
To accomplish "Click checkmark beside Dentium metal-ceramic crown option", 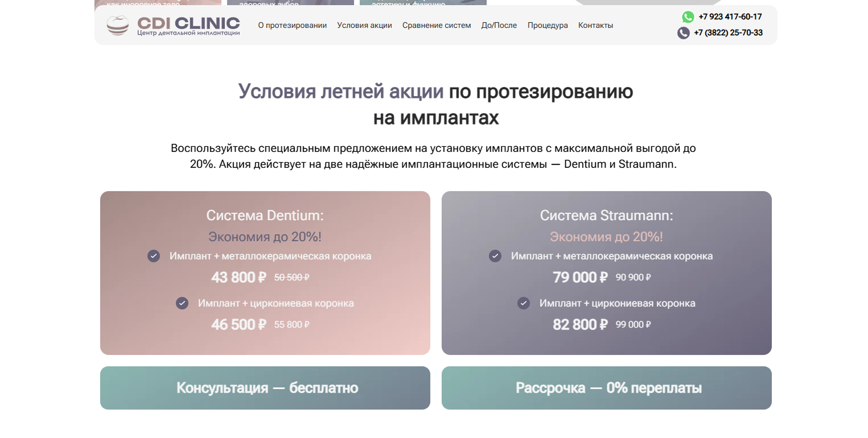I will (x=154, y=256).
